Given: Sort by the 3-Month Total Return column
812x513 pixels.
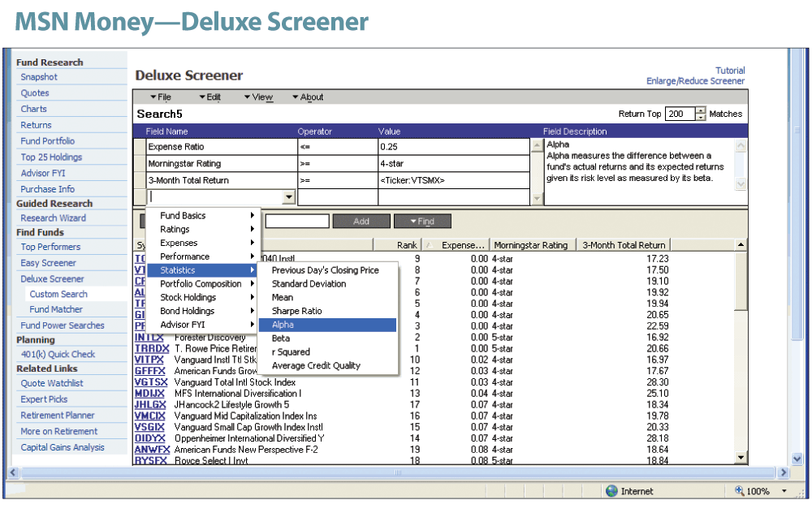Looking at the screenshot, I should point(624,245).
